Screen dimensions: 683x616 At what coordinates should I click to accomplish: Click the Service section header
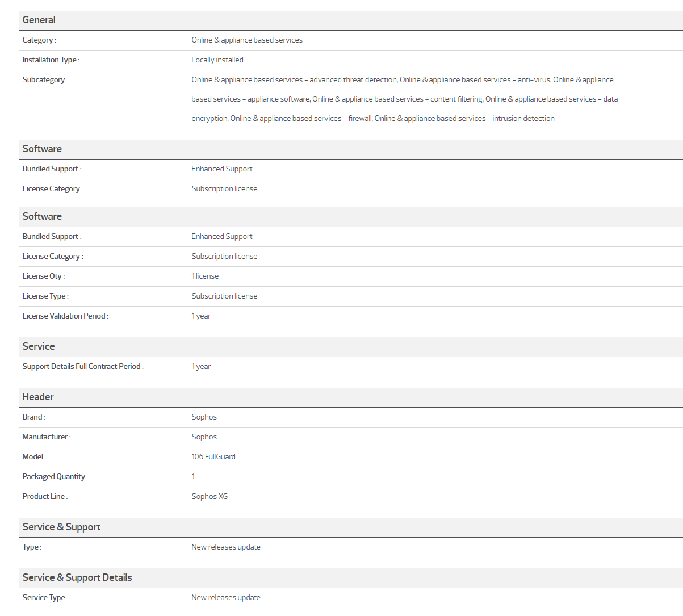point(39,346)
